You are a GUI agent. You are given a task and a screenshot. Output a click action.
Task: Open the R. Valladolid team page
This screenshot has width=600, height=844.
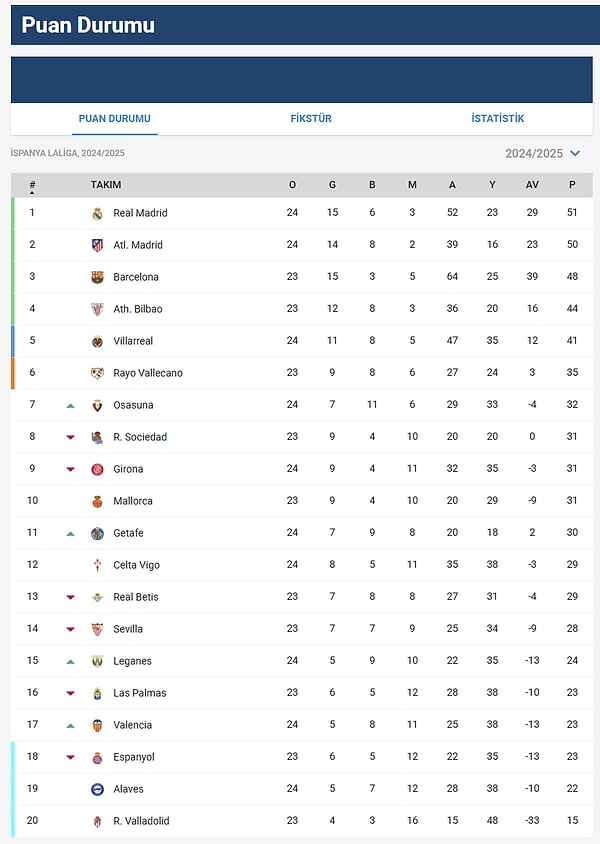141,821
